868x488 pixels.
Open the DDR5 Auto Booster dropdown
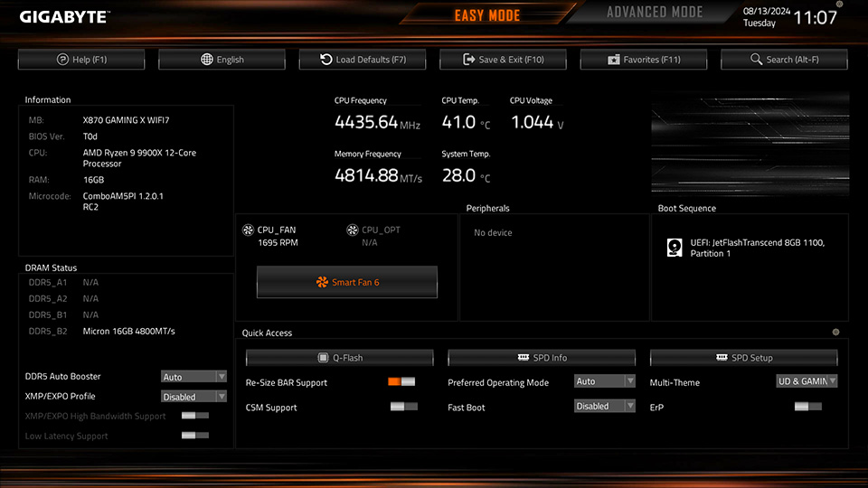click(x=193, y=377)
